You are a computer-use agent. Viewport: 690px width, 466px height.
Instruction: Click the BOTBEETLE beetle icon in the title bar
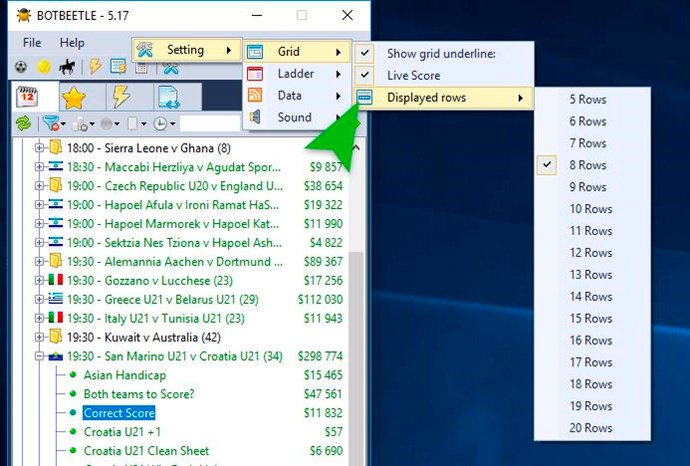point(24,15)
